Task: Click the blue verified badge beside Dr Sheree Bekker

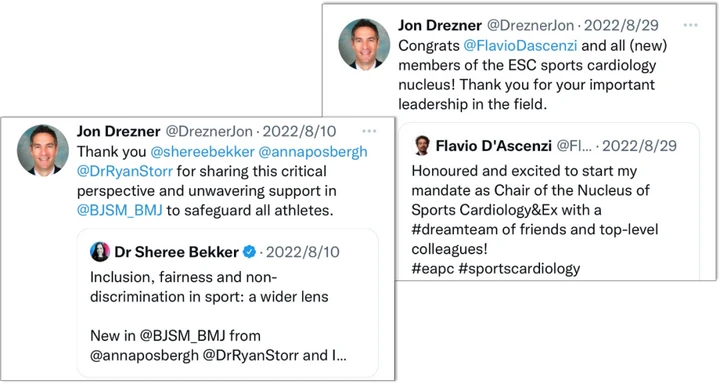Action: click(249, 252)
